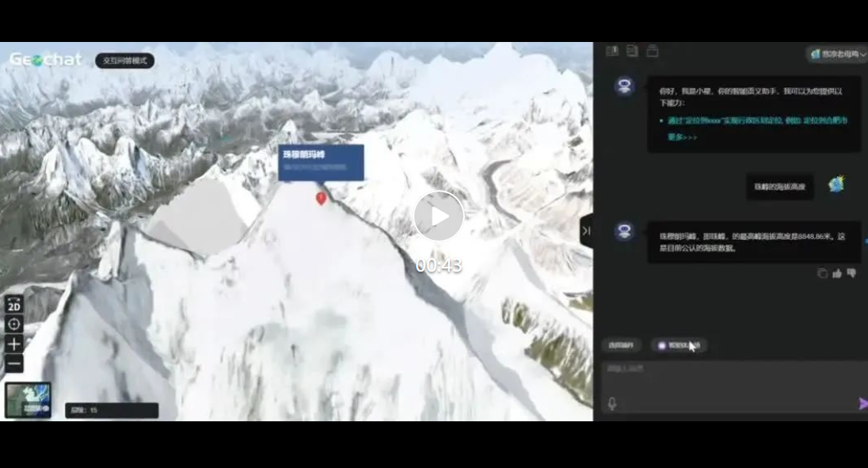Expand the user account dropdown

(837, 54)
